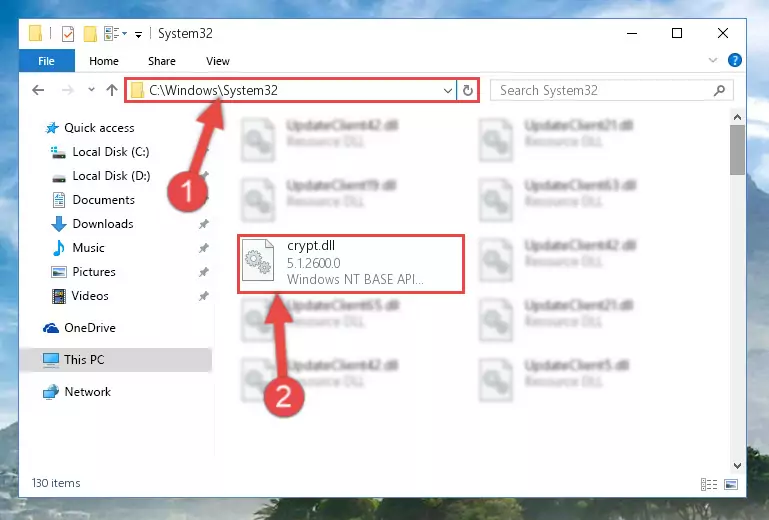Maximize the System32 window
The width and height of the screenshot is (769, 520).
[677, 33]
